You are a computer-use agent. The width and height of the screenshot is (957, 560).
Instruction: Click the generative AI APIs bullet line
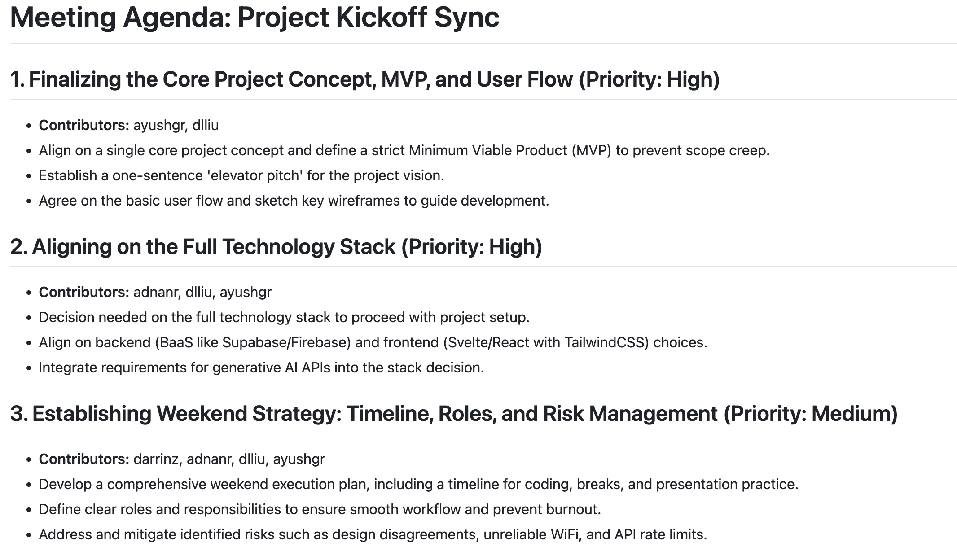[x=261, y=367]
